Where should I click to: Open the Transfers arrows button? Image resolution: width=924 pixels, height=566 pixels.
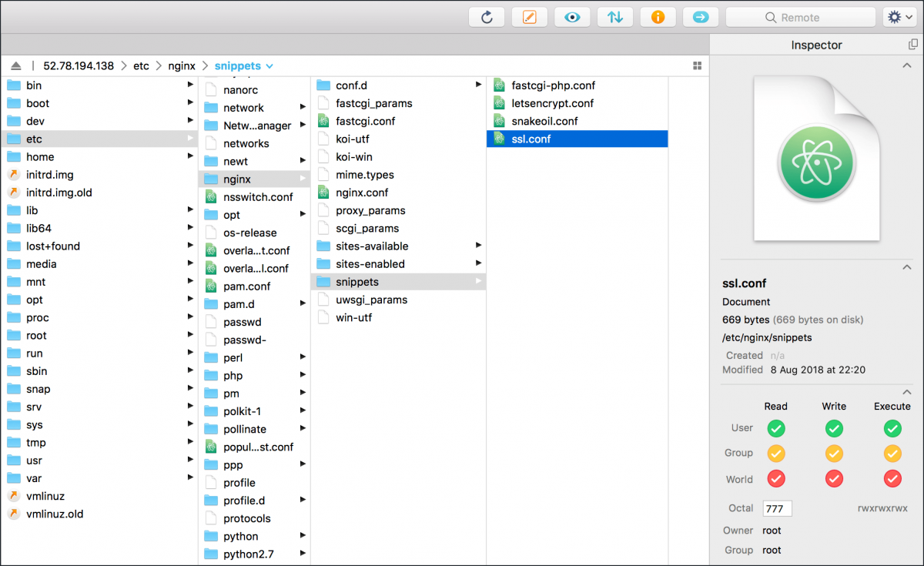pyautogui.click(x=614, y=17)
